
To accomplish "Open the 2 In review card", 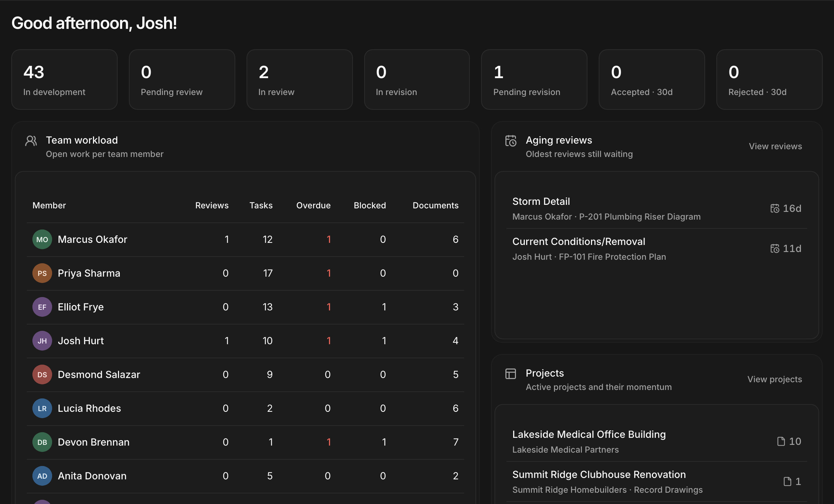I will 300,80.
